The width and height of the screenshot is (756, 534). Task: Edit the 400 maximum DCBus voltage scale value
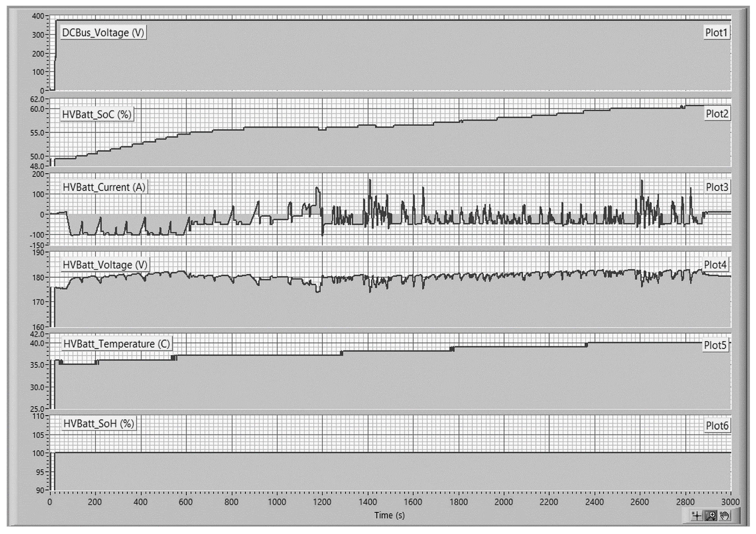click(x=38, y=16)
